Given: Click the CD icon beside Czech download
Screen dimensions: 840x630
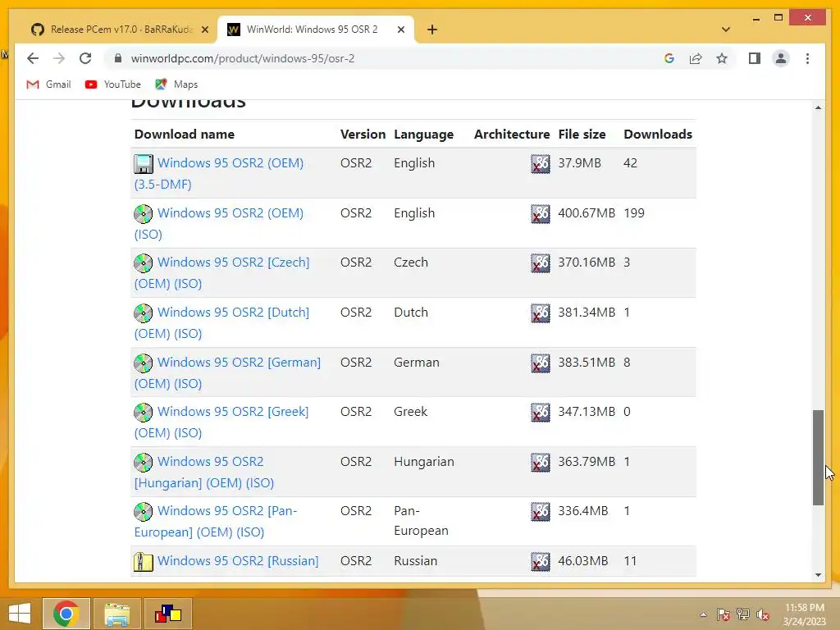Looking at the screenshot, I should pos(143,262).
